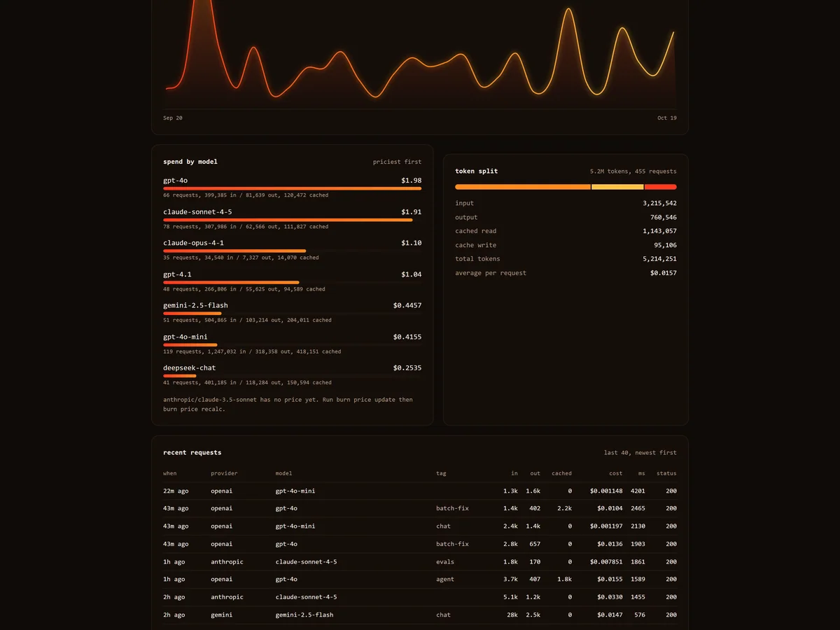Click the $1.91 spend amount

[x=412, y=212]
